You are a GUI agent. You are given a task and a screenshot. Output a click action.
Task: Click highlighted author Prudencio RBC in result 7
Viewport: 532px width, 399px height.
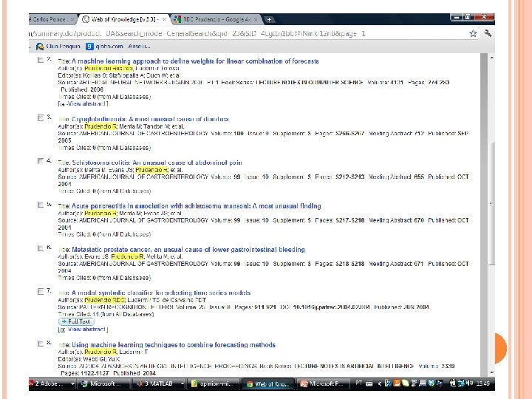(x=105, y=300)
